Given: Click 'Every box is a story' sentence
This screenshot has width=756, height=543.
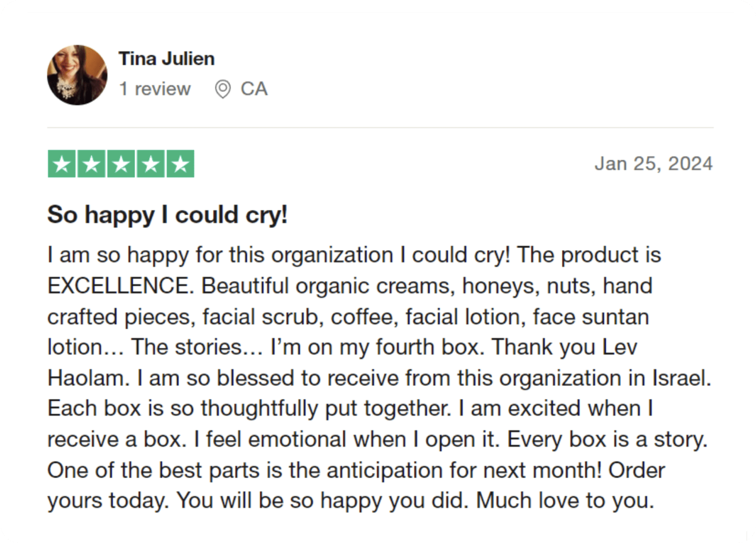Looking at the screenshot, I should [x=607, y=440].
